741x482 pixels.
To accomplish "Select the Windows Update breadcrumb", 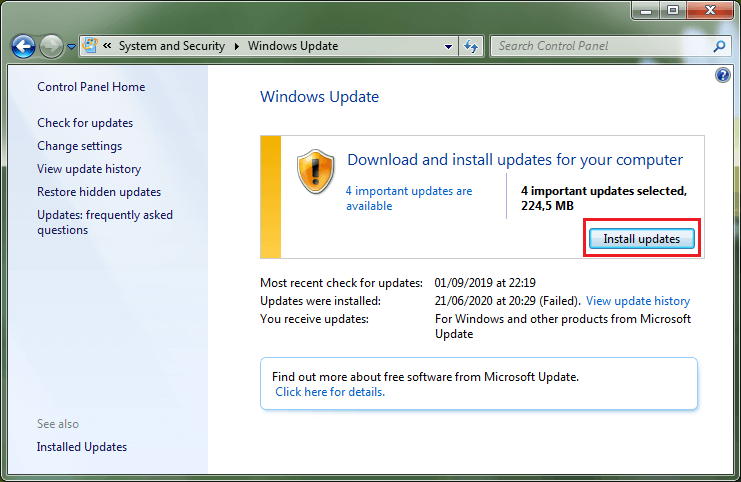I will pos(293,46).
